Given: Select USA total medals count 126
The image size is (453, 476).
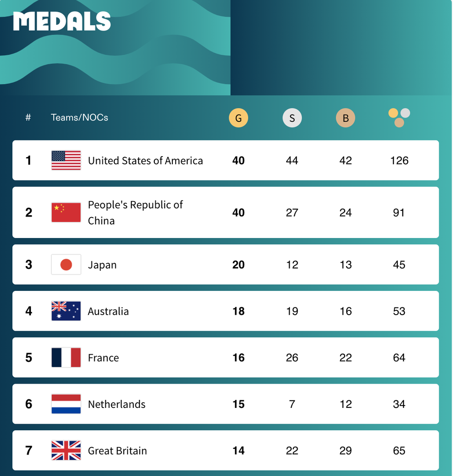Looking at the screenshot, I should (399, 160).
